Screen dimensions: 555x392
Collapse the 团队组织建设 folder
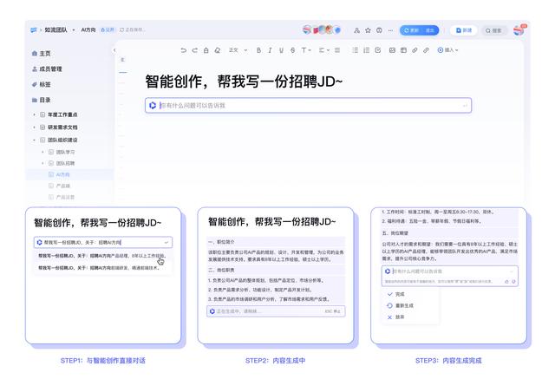click(35, 139)
